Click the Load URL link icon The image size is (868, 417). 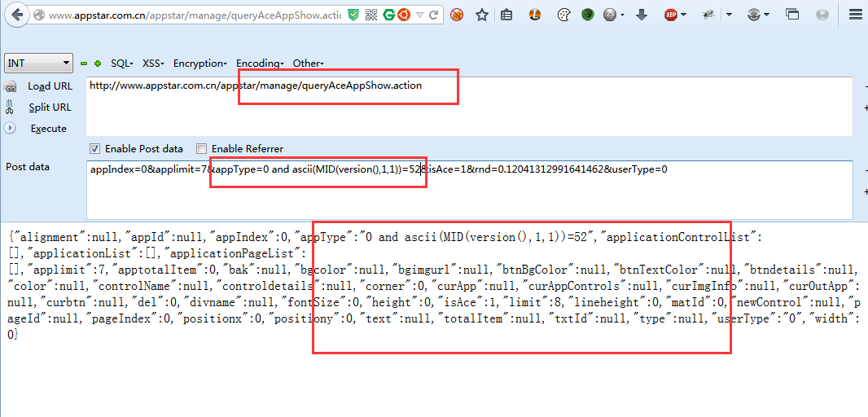[x=10, y=86]
